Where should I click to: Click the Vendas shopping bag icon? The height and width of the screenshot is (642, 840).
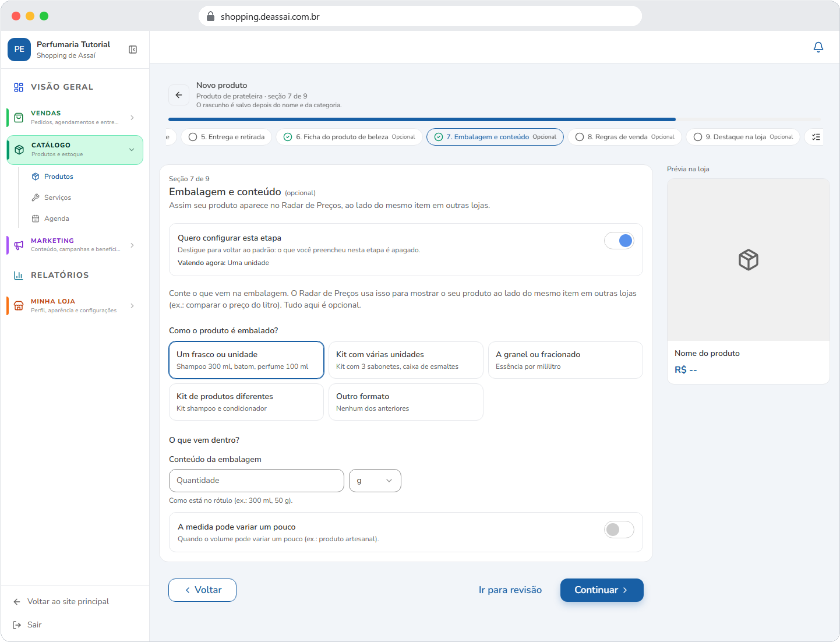[19, 118]
